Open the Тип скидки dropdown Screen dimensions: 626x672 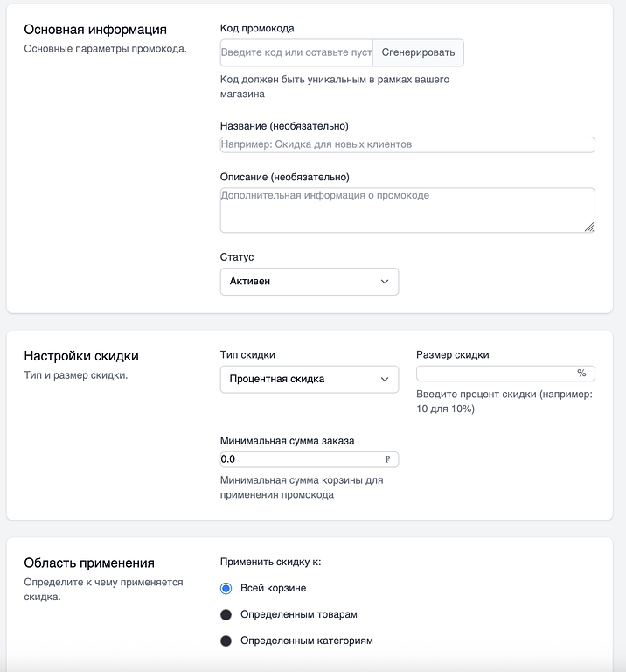click(x=310, y=379)
